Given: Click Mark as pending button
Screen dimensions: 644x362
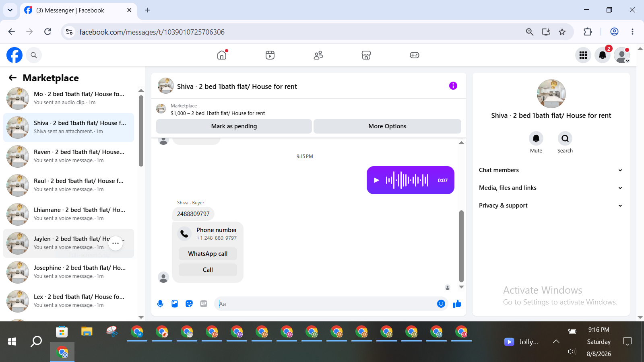Looking at the screenshot, I should [x=234, y=126].
